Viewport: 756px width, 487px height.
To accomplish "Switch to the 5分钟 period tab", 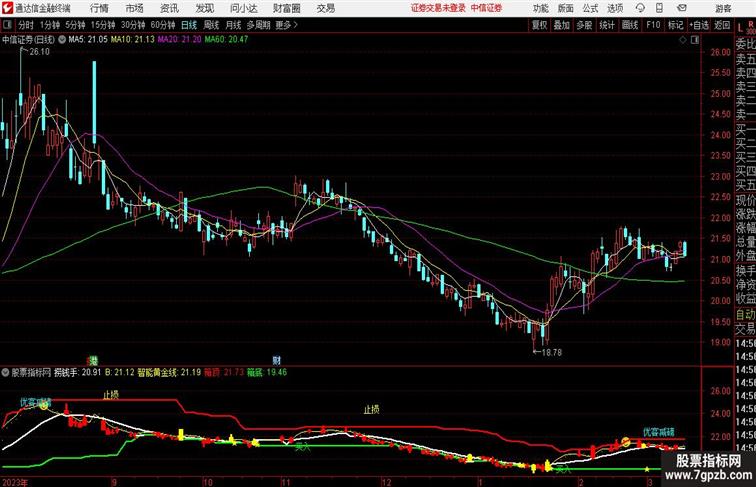I will pos(75,25).
